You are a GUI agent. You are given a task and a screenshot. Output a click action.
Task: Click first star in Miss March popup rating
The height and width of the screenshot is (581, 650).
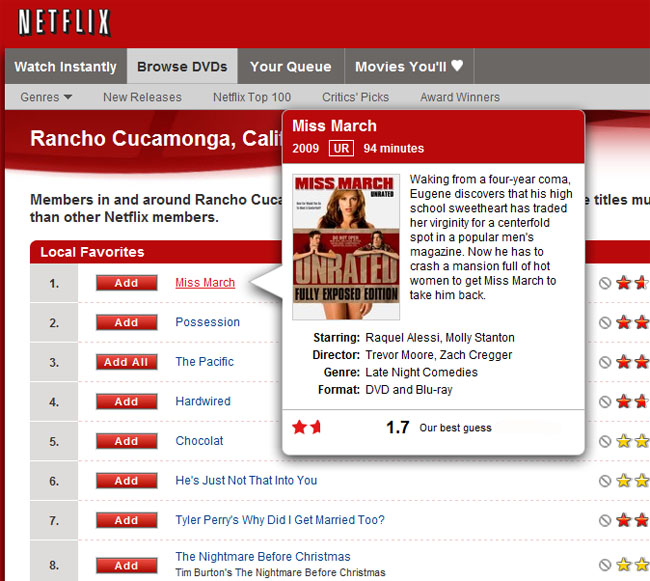pos(299,427)
